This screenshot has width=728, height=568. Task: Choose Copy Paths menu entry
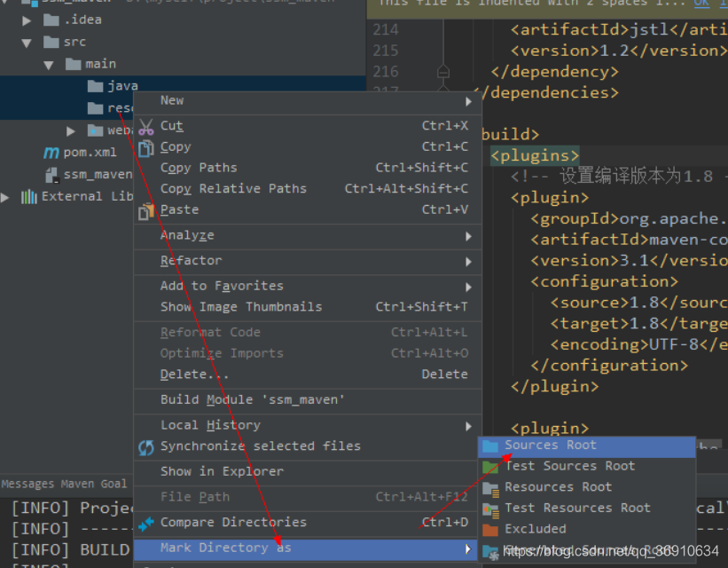tap(308, 168)
